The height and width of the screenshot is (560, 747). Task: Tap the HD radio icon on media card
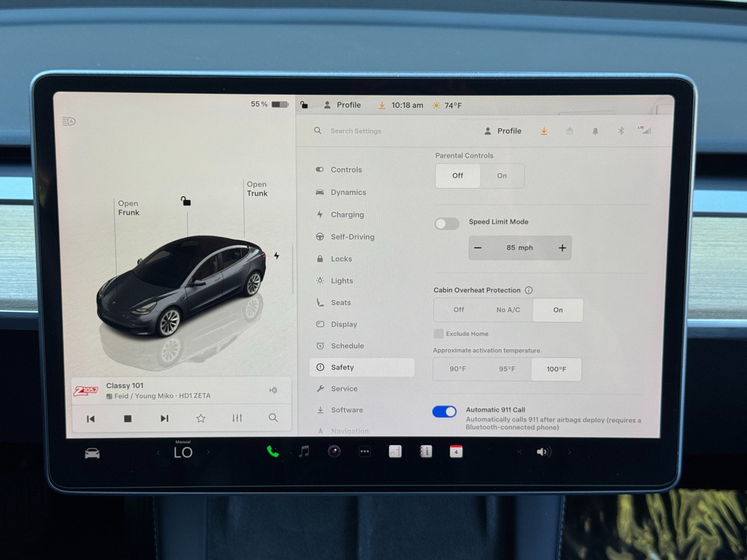[274, 390]
